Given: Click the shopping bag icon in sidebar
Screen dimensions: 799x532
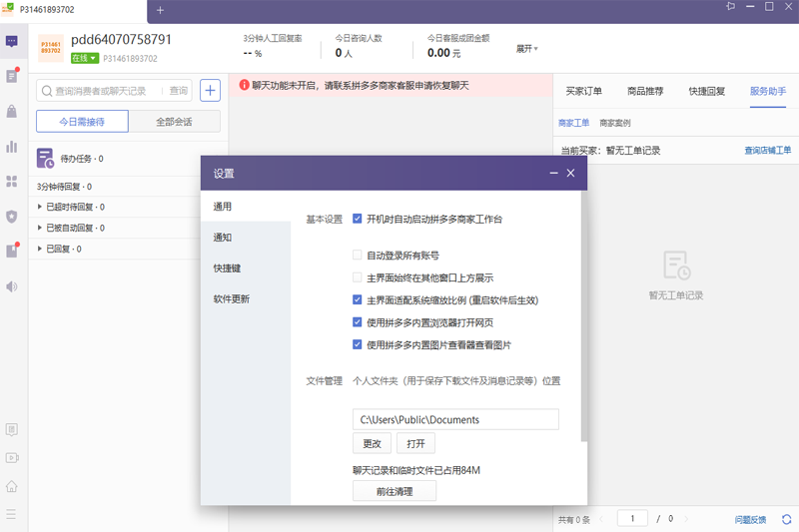Looking at the screenshot, I should 12,112.
